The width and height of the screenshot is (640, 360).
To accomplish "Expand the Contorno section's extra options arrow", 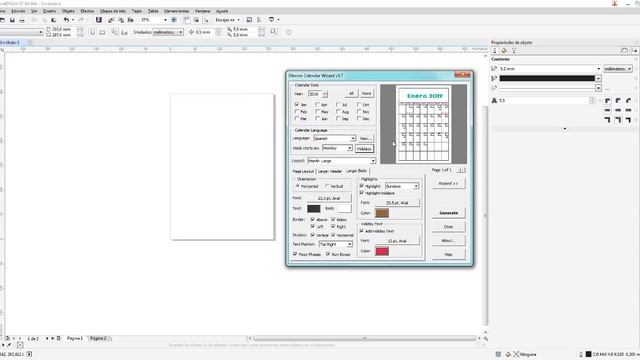I will click(565, 129).
